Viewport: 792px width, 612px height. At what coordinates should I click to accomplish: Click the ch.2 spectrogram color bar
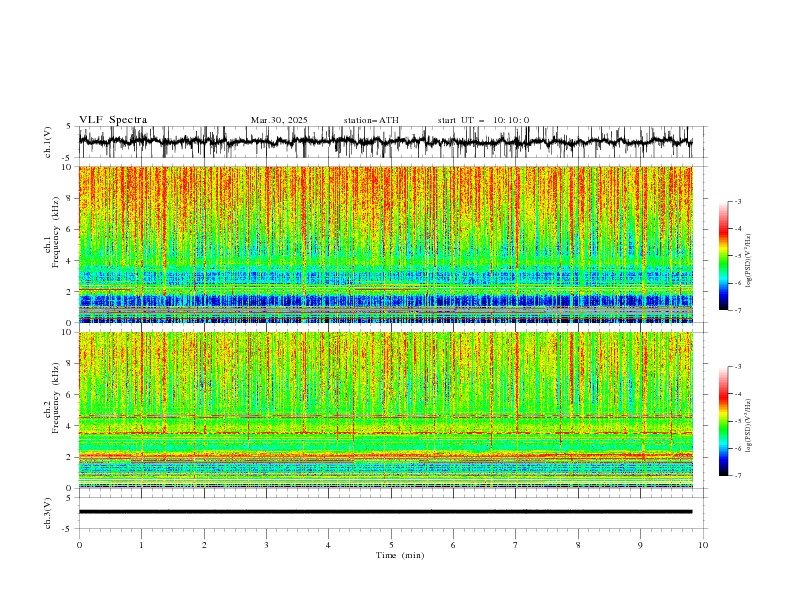723,421
